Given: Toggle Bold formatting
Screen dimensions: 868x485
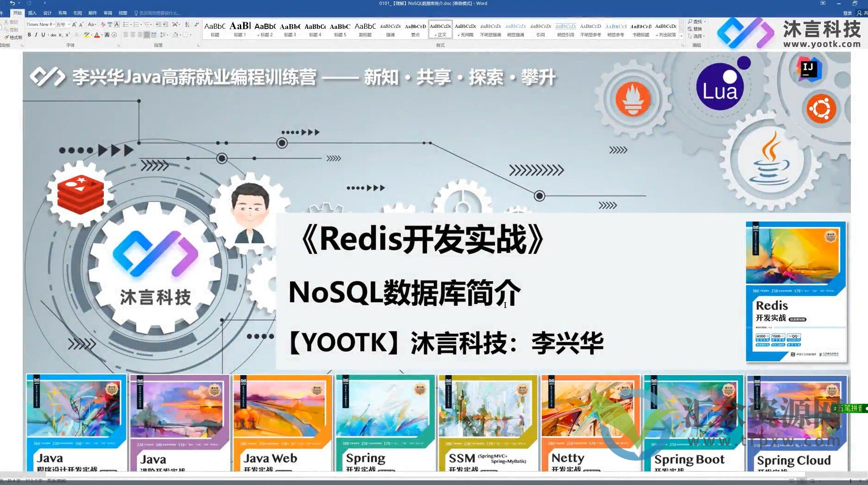Looking at the screenshot, I should [29, 35].
